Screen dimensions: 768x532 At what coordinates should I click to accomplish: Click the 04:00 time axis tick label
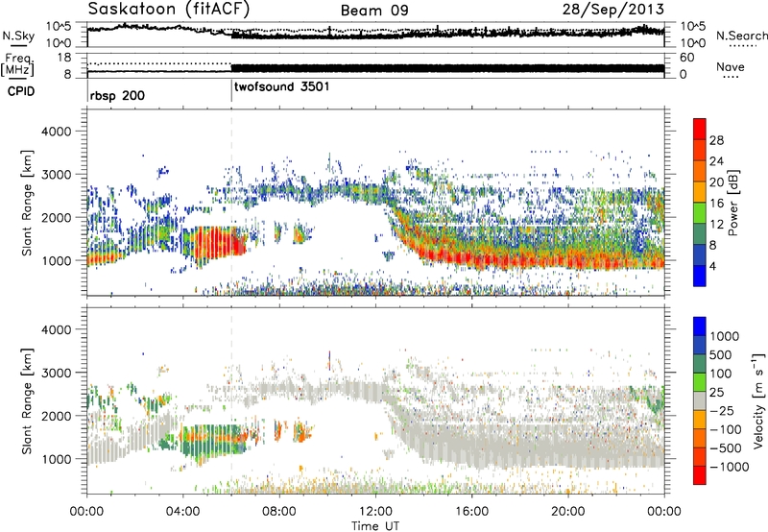coord(183,512)
